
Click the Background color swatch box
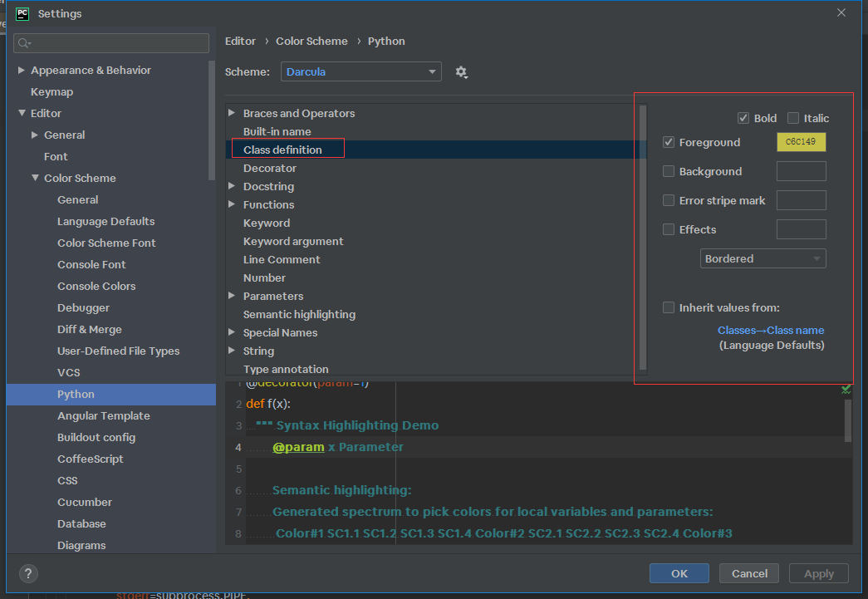(801, 171)
